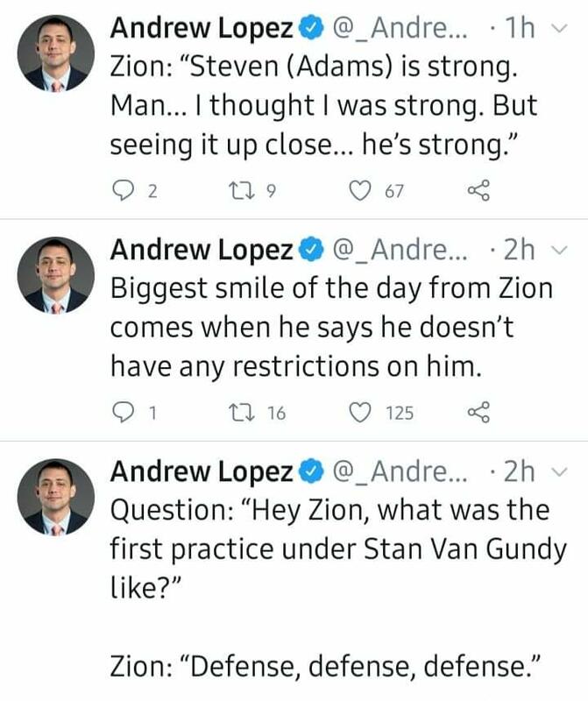Tap the avatar on the no restrictions tweet

click(56, 277)
